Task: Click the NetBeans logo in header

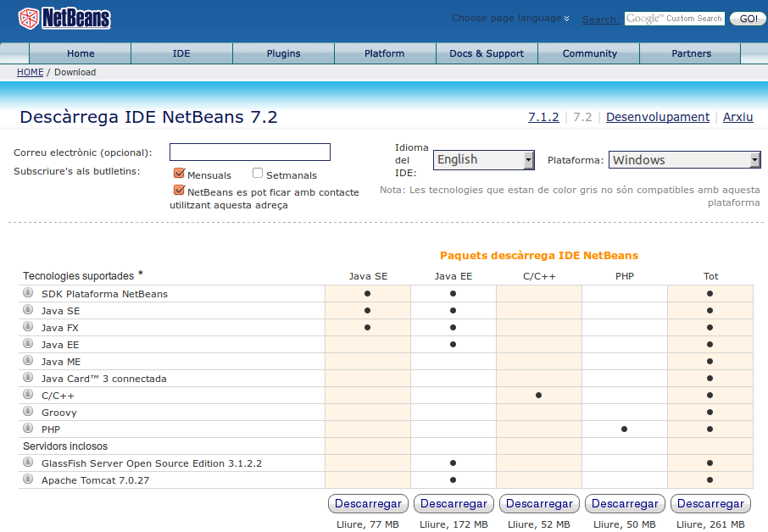Action: point(64,18)
